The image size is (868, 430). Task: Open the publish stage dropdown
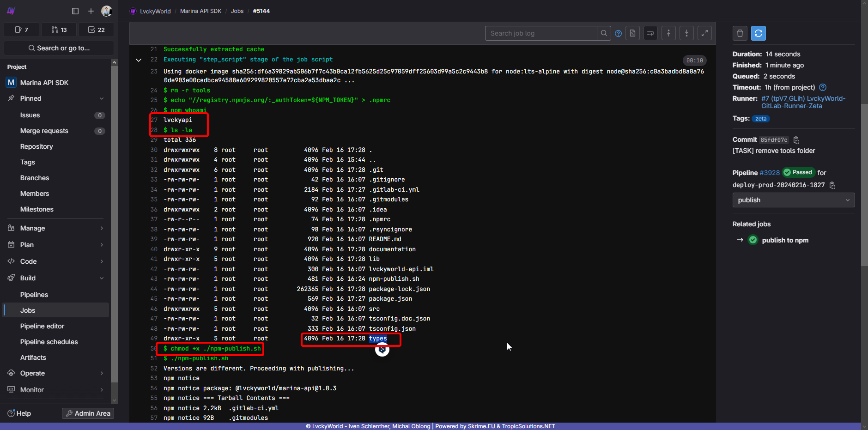793,200
